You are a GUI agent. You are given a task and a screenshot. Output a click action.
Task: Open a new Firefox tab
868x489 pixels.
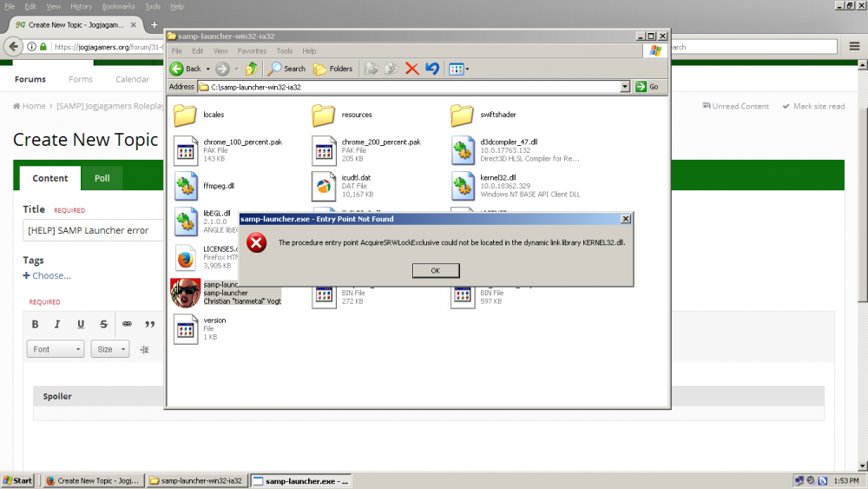pyautogui.click(x=154, y=25)
